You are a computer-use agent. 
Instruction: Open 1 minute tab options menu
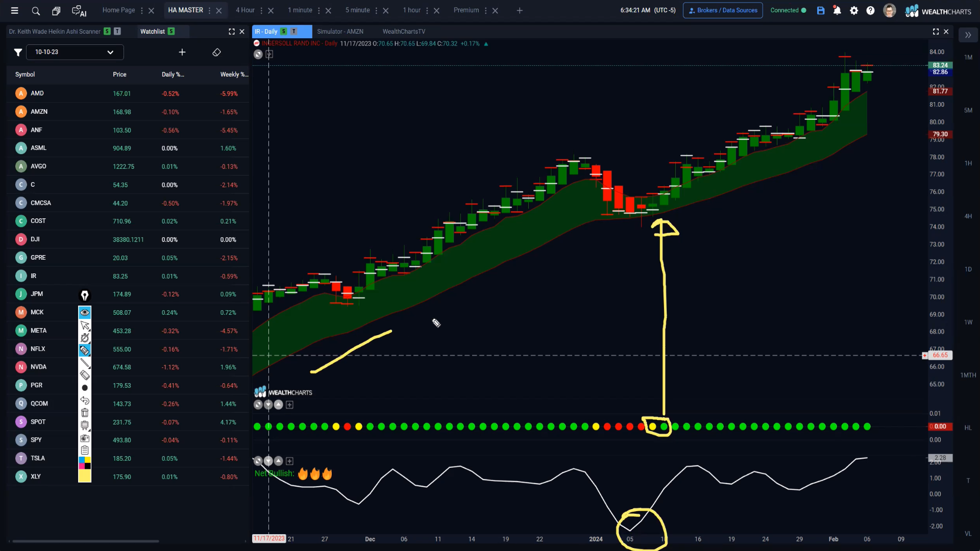click(x=319, y=10)
